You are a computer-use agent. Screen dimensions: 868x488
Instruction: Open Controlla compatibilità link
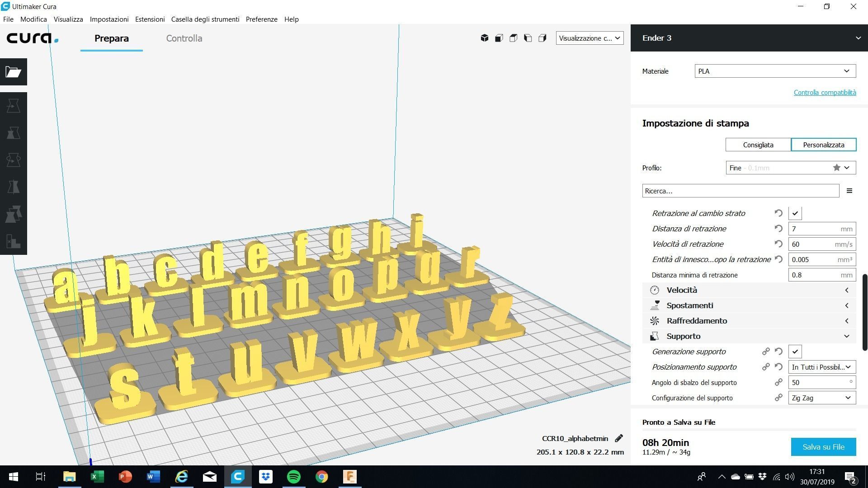click(825, 92)
